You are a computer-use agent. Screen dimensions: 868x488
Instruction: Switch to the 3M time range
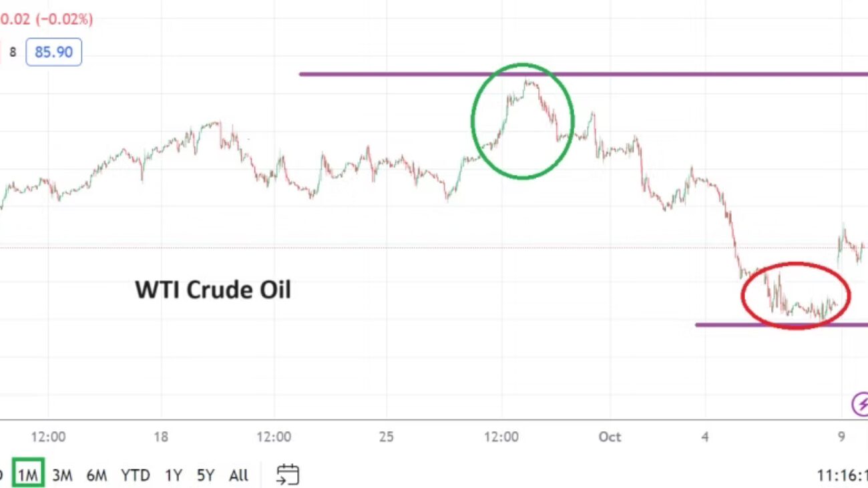62,475
